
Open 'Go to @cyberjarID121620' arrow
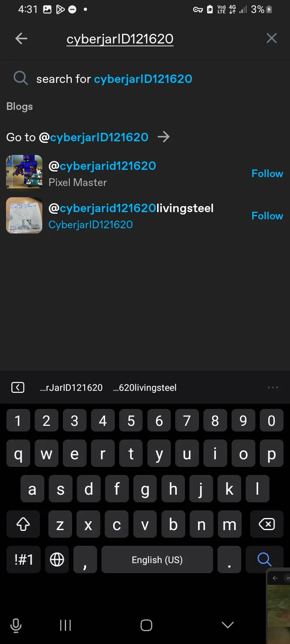tap(164, 137)
